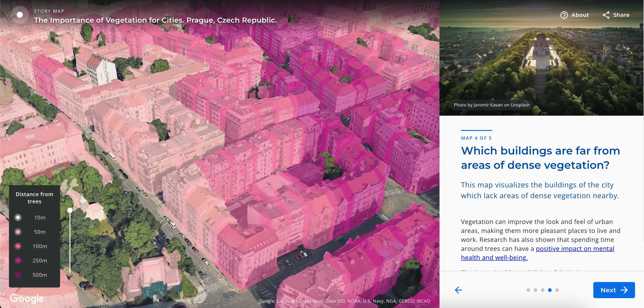This screenshot has height=308, width=644.
Task: Select the 50m distance legend dot
Action: pos(18,232)
